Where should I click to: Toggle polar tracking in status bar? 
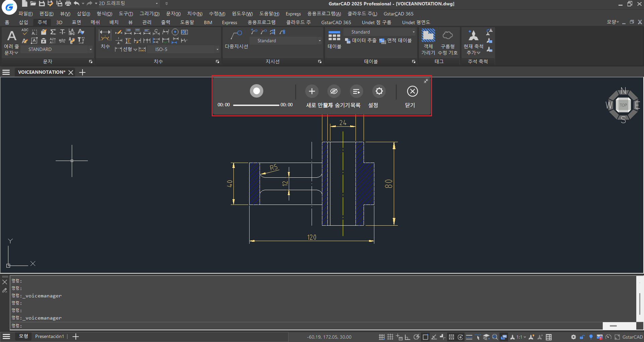click(416, 337)
